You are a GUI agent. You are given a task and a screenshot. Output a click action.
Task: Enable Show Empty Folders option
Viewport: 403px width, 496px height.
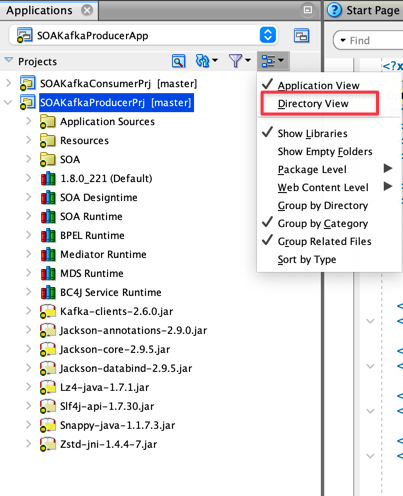[325, 152]
